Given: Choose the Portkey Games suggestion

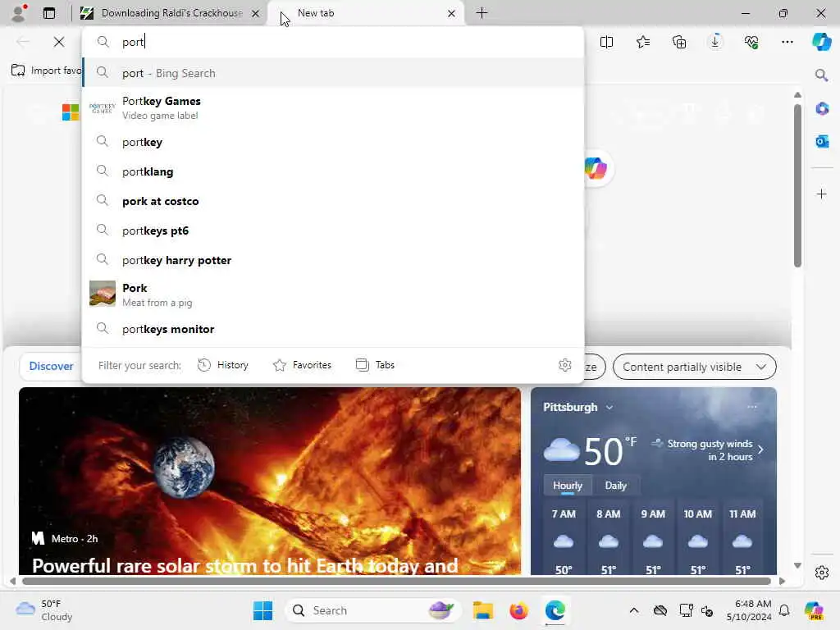Looking at the screenshot, I should click(333, 107).
